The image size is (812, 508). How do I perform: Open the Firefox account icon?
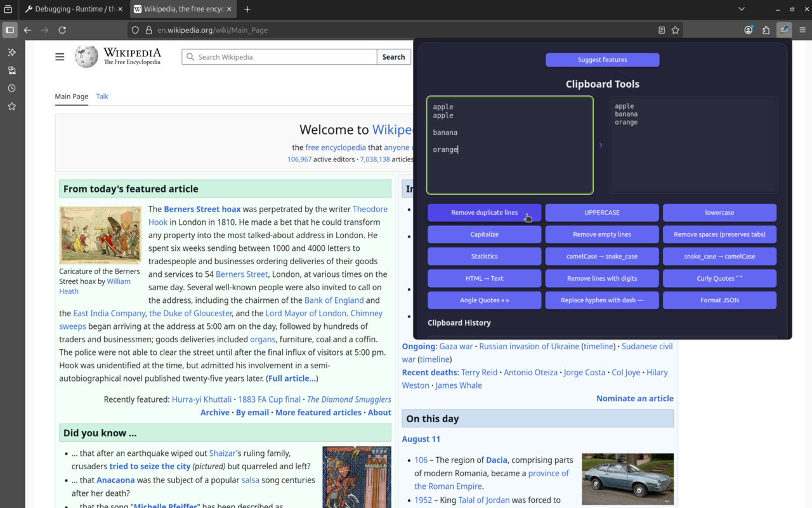point(749,30)
